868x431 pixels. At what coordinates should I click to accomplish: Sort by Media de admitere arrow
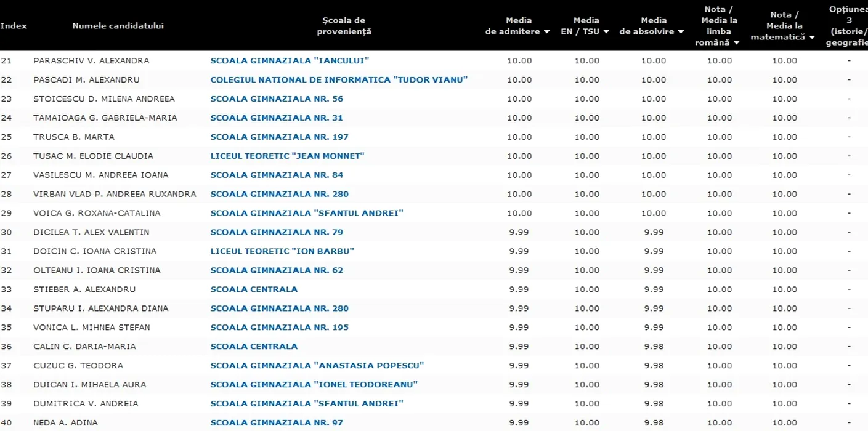[x=546, y=32]
